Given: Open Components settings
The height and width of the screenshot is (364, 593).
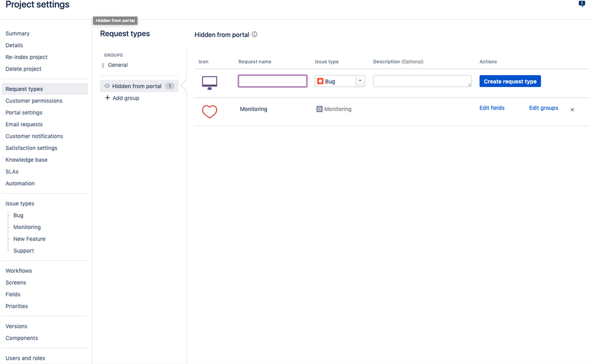Looking at the screenshot, I should tap(21, 339).
